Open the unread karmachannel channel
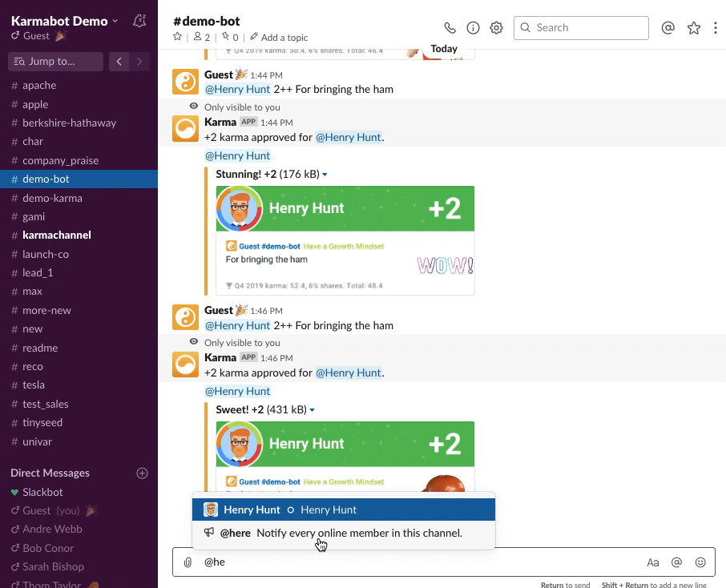 click(x=79, y=236)
